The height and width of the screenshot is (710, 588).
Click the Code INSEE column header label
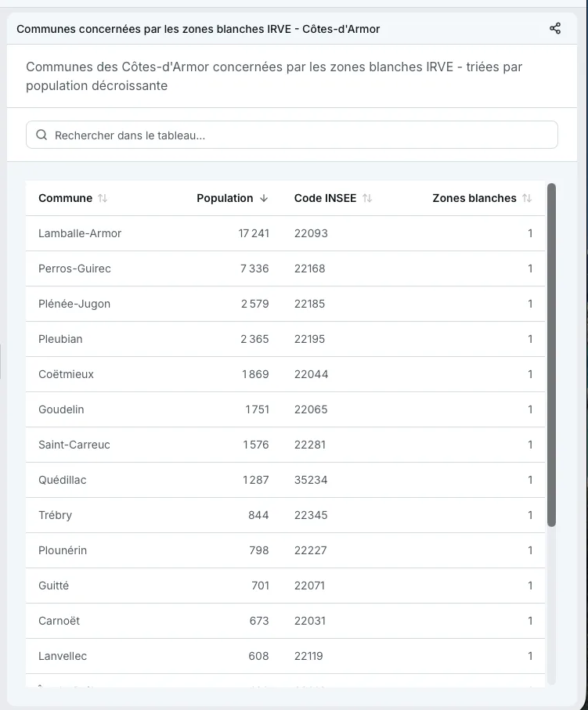[x=325, y=198]
